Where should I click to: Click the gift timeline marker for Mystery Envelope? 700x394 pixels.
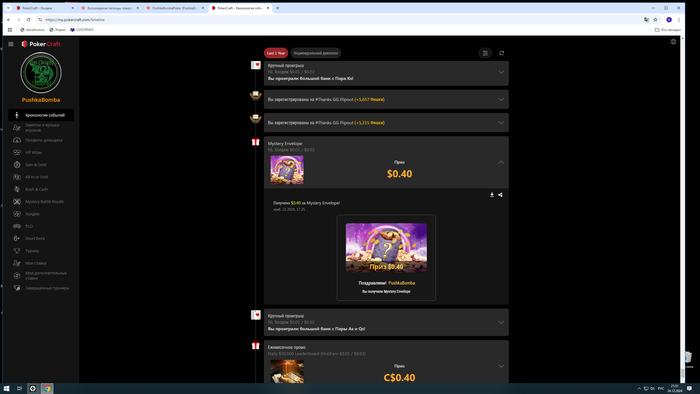tap(255, 142)
